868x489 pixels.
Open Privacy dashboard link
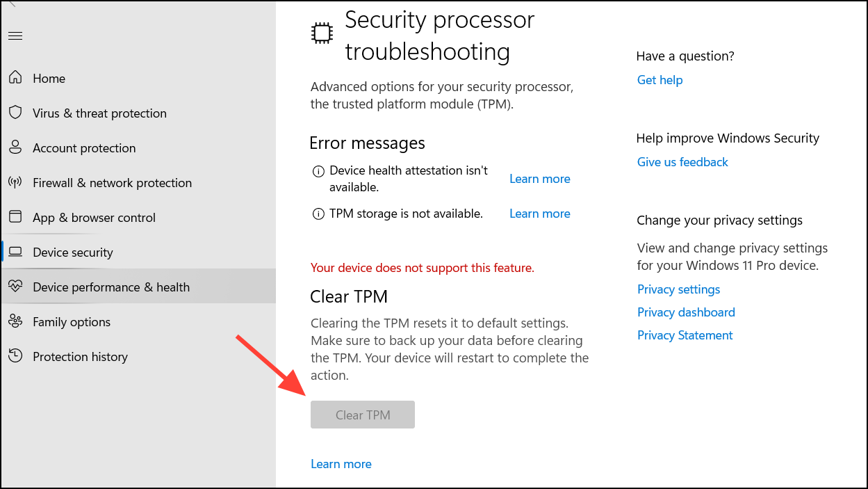coord(686,312)
